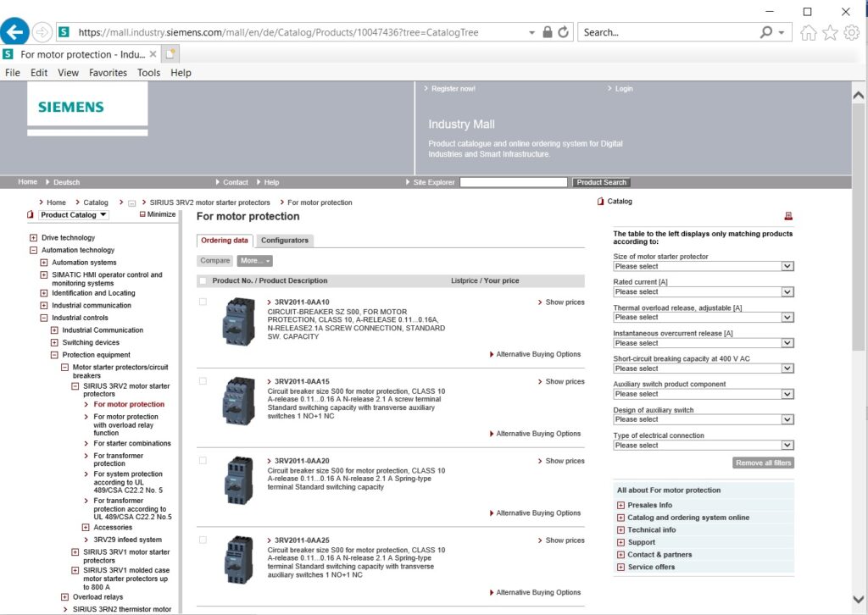This screenshot has height=615, width=868.
Task: Close the For motor protection browser tab
Action: tap(153, 54)
